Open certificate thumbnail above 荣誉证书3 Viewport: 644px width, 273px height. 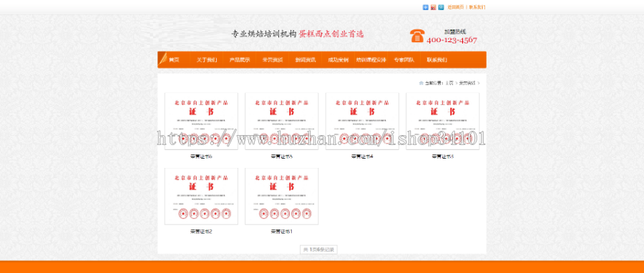(x=443, y=121)
